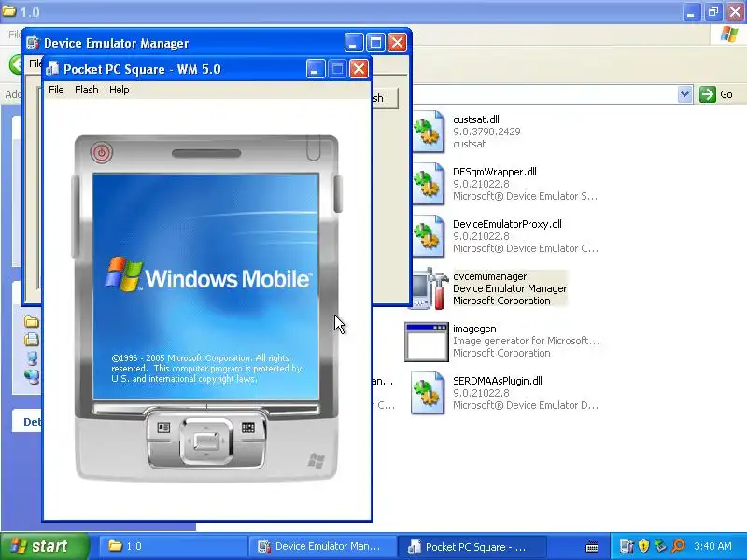Click the Windows Mobile splash screen
Viewport: 747px width, 560px height.
(205, 286)
